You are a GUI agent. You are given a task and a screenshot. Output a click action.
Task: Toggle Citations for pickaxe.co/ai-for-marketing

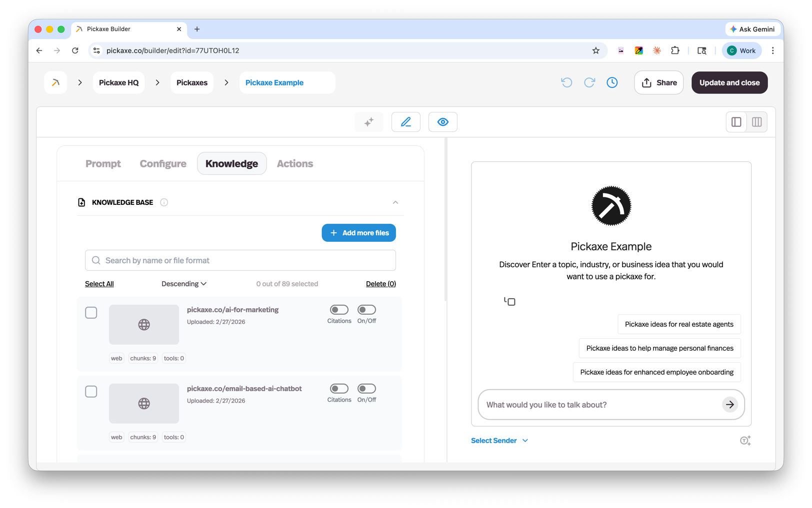pos(339,310)
